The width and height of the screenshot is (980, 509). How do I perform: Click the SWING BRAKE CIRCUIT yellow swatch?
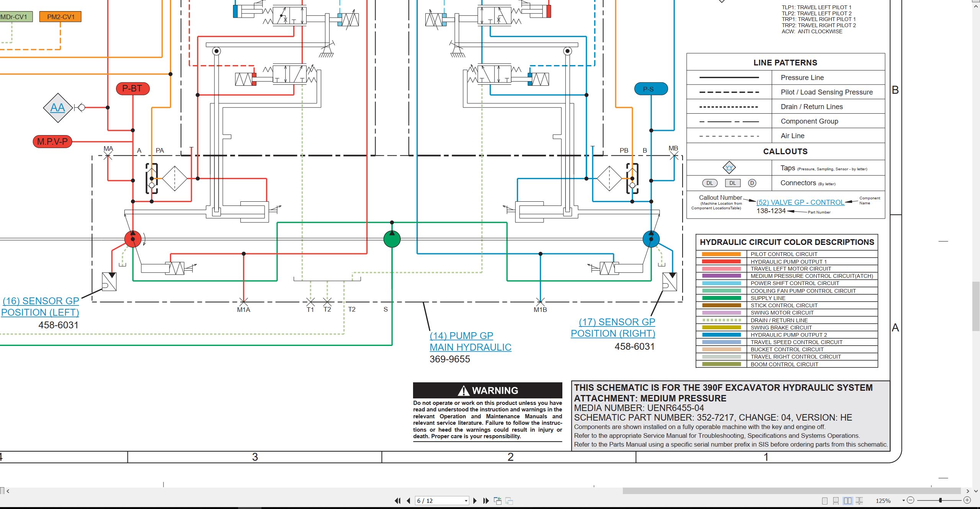pos(721,328)
